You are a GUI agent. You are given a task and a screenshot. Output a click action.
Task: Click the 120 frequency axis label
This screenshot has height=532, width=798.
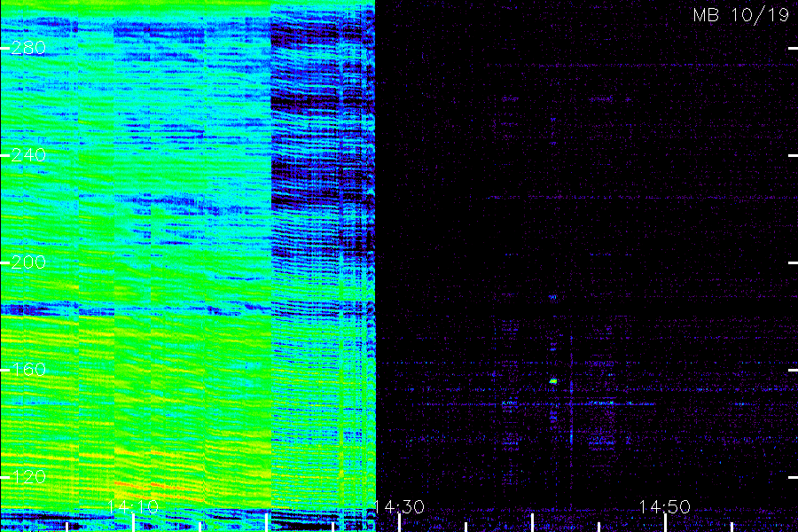(28, 477)
